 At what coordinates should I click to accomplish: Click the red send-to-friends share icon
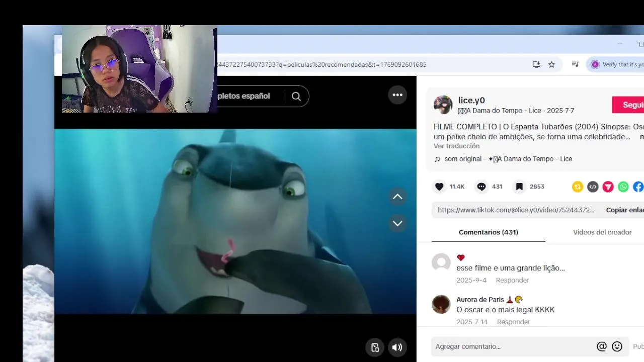pos(608,187)
